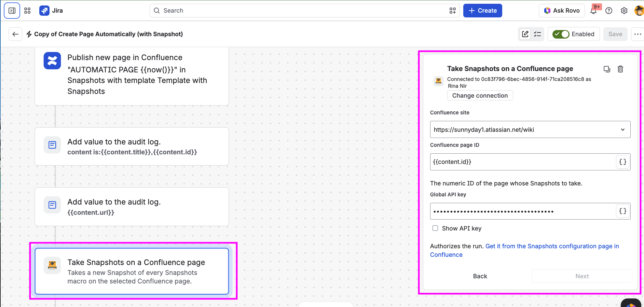Focus the Search input field
This screenshot has width=644, height=307.
(305, 11)
